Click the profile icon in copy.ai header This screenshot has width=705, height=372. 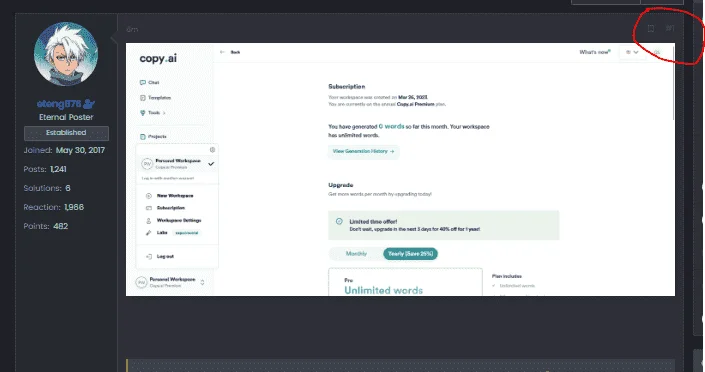[x=657, y=52]
